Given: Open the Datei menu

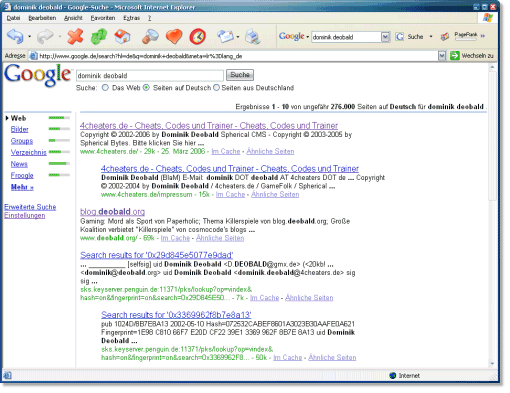Looking at the screenshot, I should [13, 18].
